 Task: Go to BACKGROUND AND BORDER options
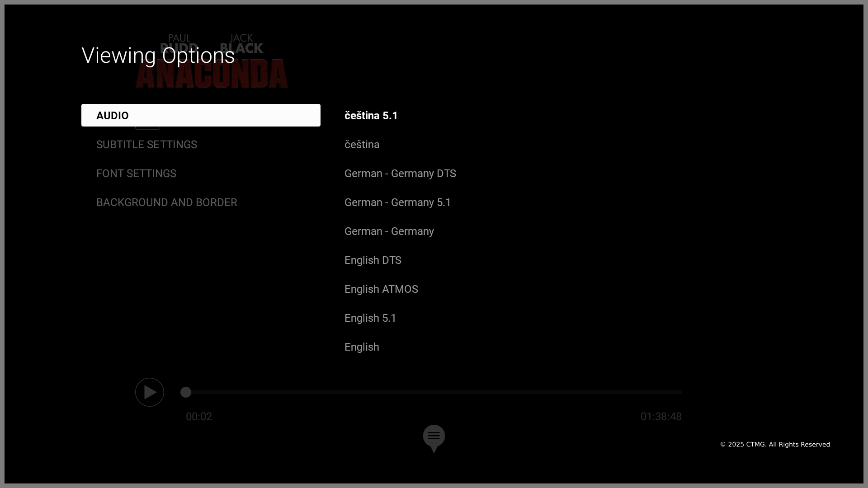tap(166, 202)
